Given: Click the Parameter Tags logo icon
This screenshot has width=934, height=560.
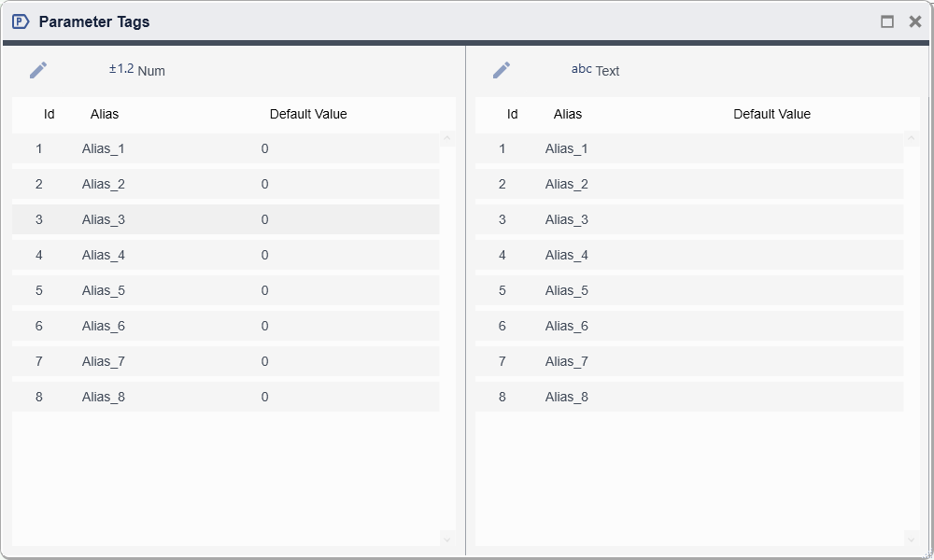Looking at the screenshot, I should [21, 21].
